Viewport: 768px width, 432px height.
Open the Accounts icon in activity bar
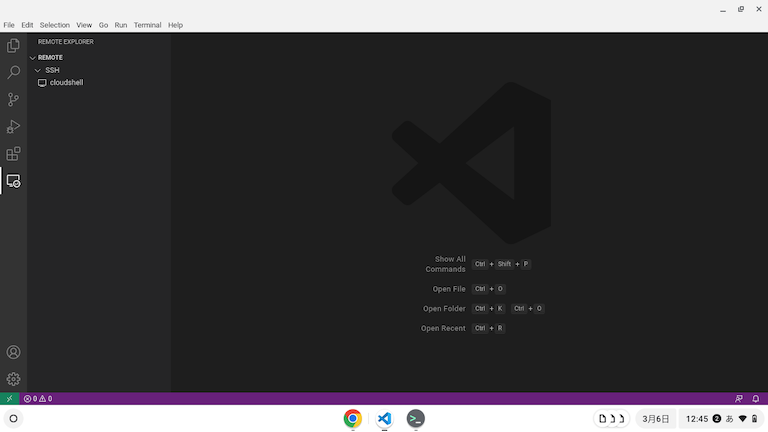pos(13,352)
